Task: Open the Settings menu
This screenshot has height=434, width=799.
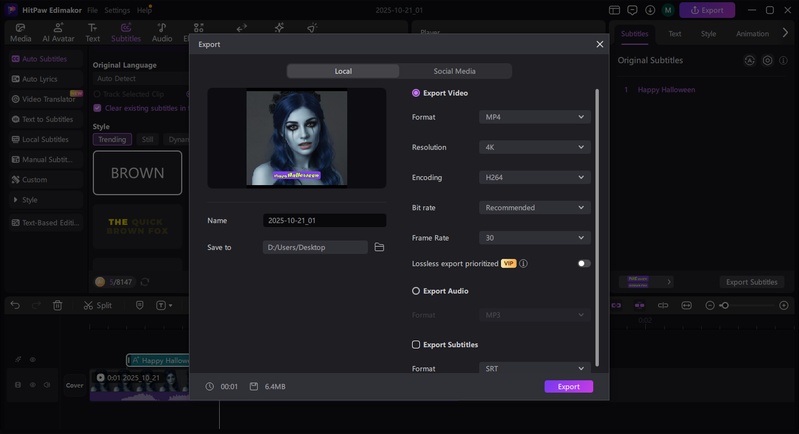Action: click(117, 10)
